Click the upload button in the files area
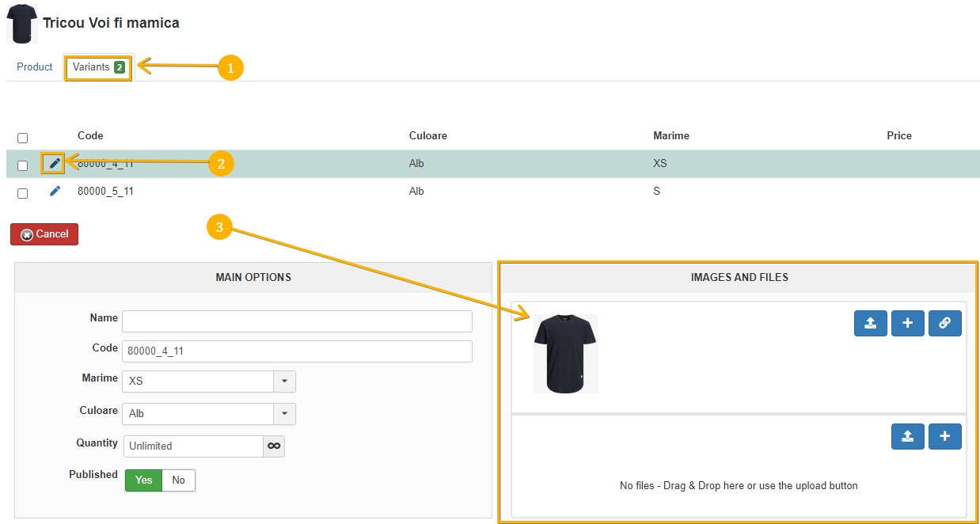Viewport: 980px width, 524px height. (907, 436)
